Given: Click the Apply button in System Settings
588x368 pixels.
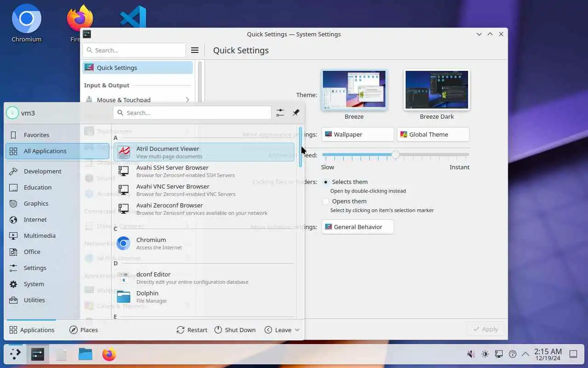Looking at the screenshot, I should [486, 329].
